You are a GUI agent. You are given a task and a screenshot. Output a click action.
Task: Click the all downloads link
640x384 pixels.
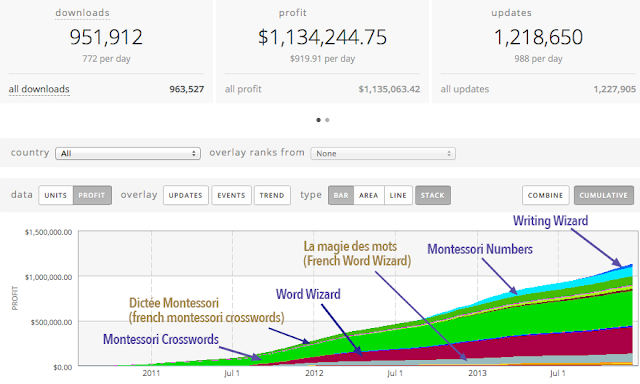(x=39, y=89)
